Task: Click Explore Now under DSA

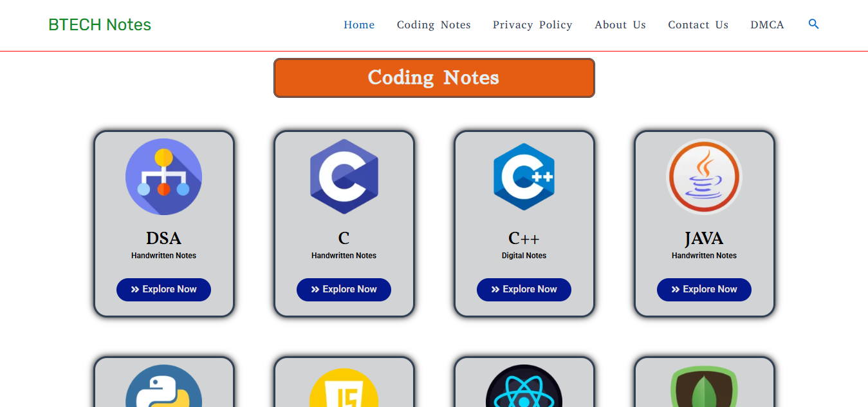Action: (163, 289)
